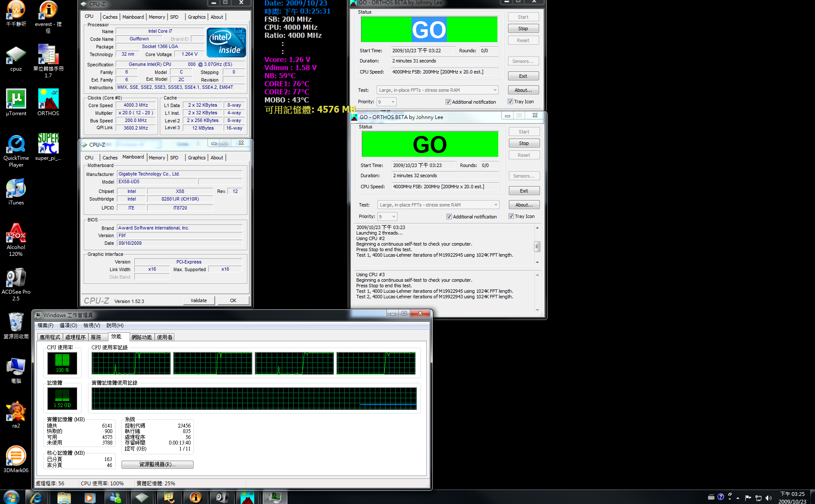815x504 pixels.
Task: Launch µTorrent from the desktop
Action: click(16, 102)
